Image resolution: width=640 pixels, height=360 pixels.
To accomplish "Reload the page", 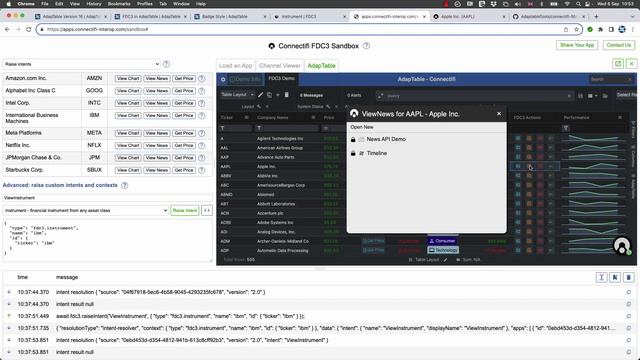I will [29, 29].
